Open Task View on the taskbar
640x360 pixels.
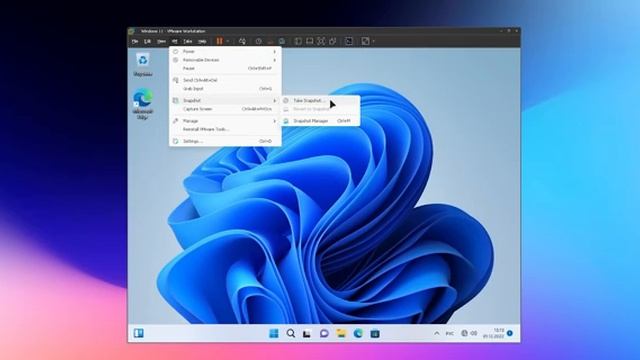coord(307,334)
